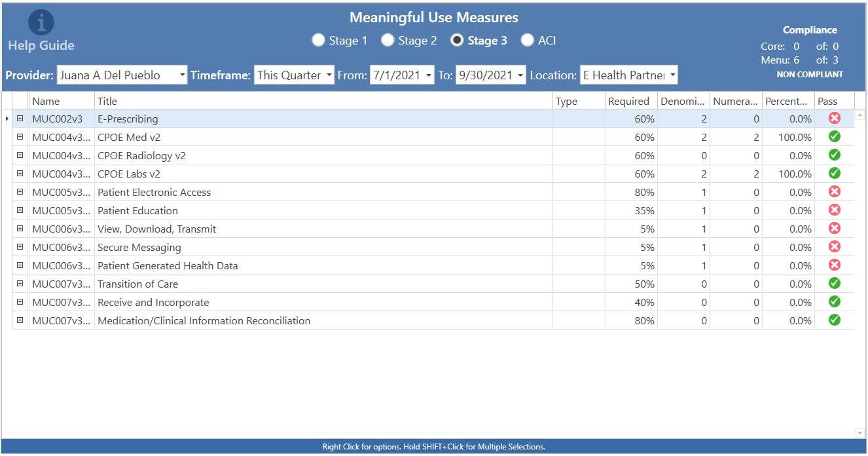The image size is (868, 456).
Task: Click the row indicator arrow beside MUC002v3
Action: pyautogui.click(x=7, y=119)
